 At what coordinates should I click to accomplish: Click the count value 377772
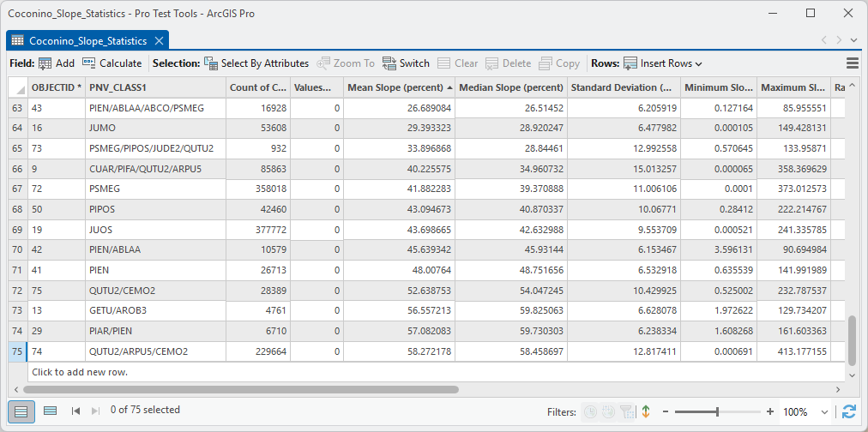258,230
